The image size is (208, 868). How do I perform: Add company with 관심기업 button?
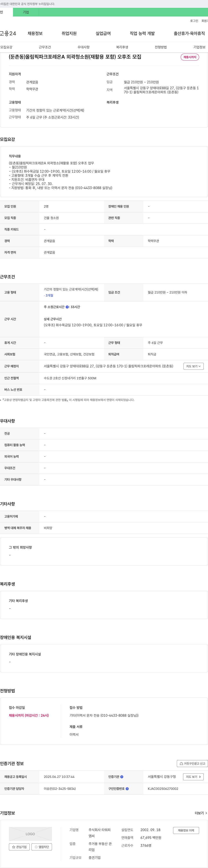(19, 847)
